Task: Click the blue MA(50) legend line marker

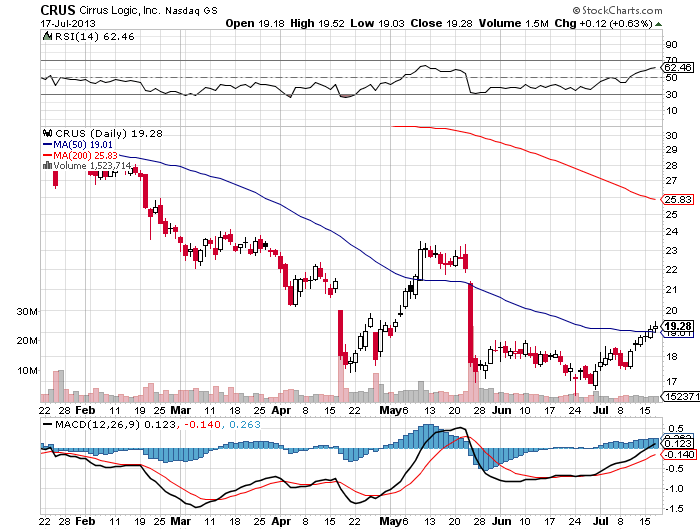Action: click(x=47, y=144)
